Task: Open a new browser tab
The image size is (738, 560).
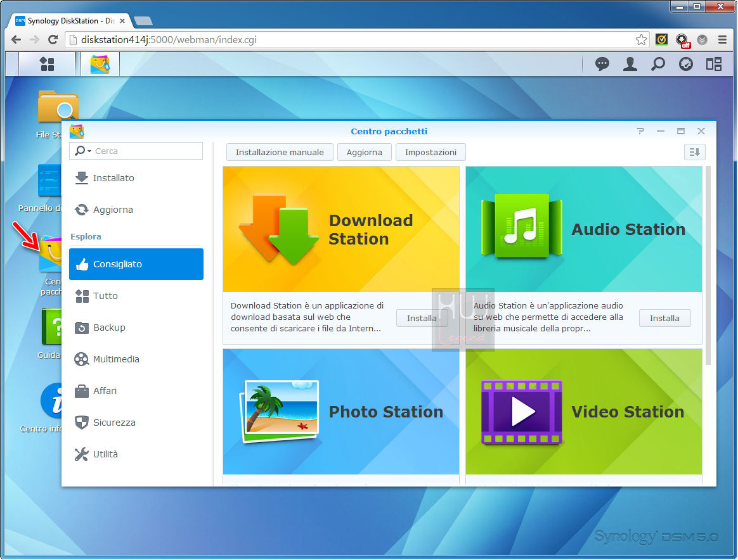Action: (143, 21)
